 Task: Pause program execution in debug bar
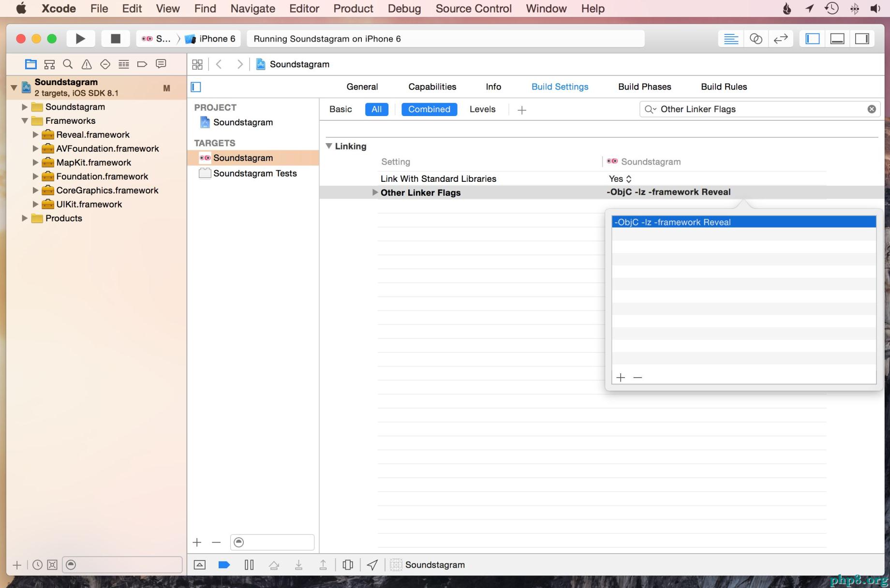point(249,565)
